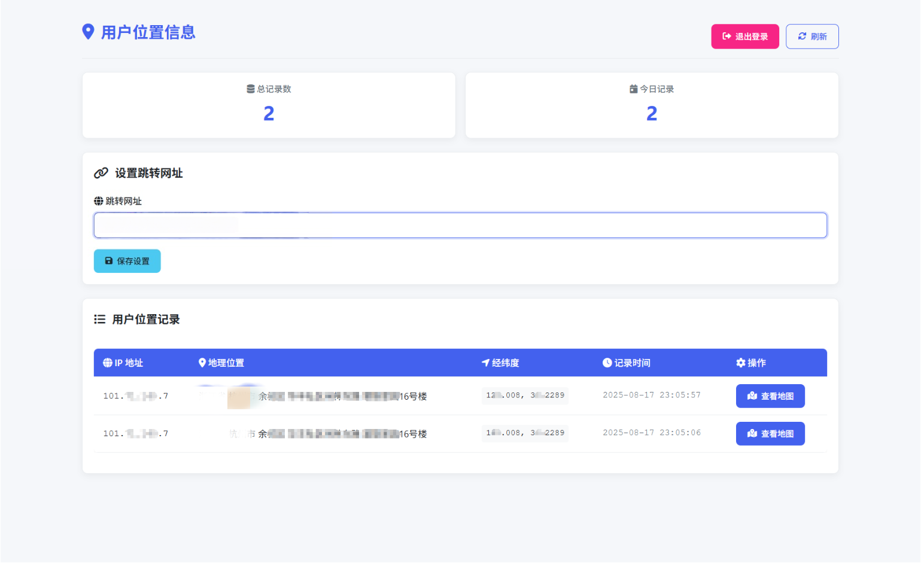Click the timestamp 2025-08-17 23:05:57
This screenshot has width=924, height=566.
coord(651,395)
